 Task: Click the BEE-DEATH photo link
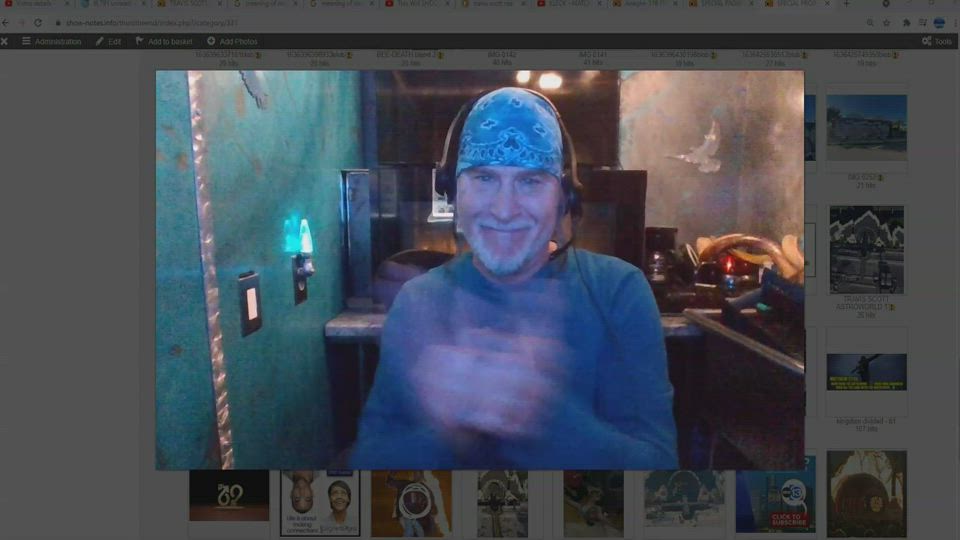[409, 54]
